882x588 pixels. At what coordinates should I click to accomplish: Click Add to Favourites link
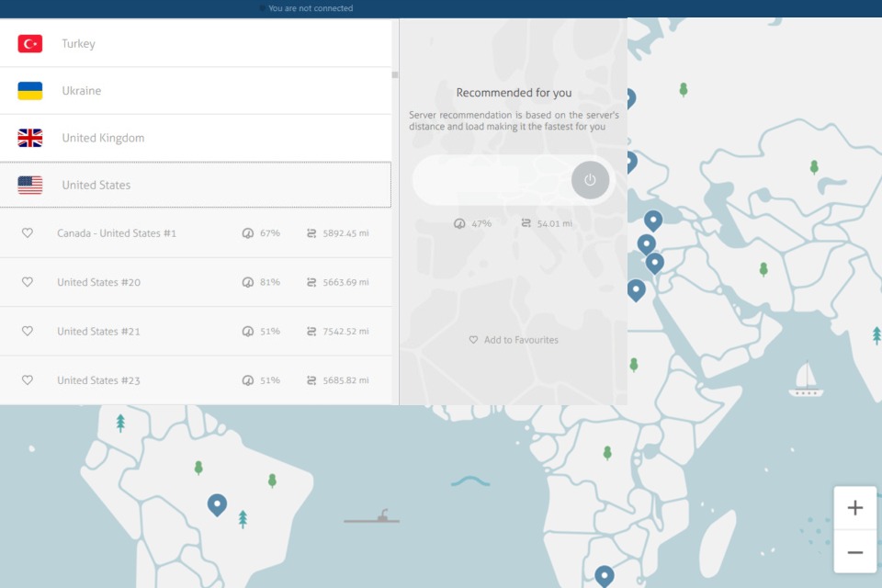[514, 340]
